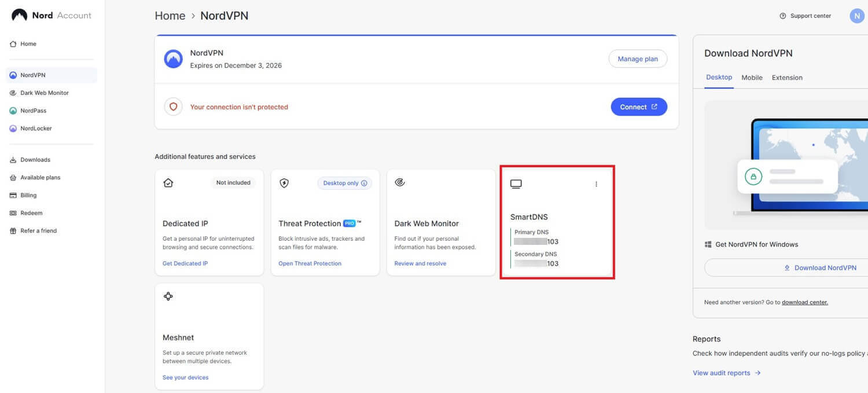Click the Download NordVPN button
This screenshot has width=868, height=393.
click(x=786, y=268)
